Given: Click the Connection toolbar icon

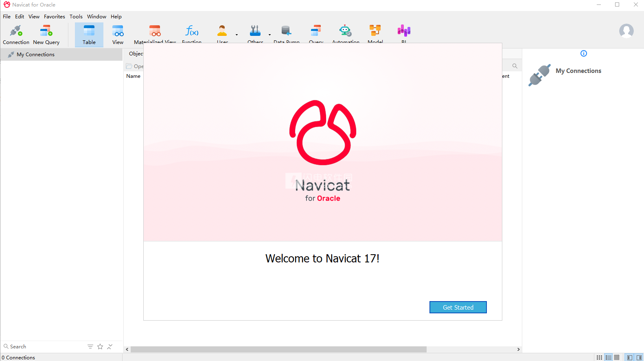Looking at the screenshot, I should point(16,35).
